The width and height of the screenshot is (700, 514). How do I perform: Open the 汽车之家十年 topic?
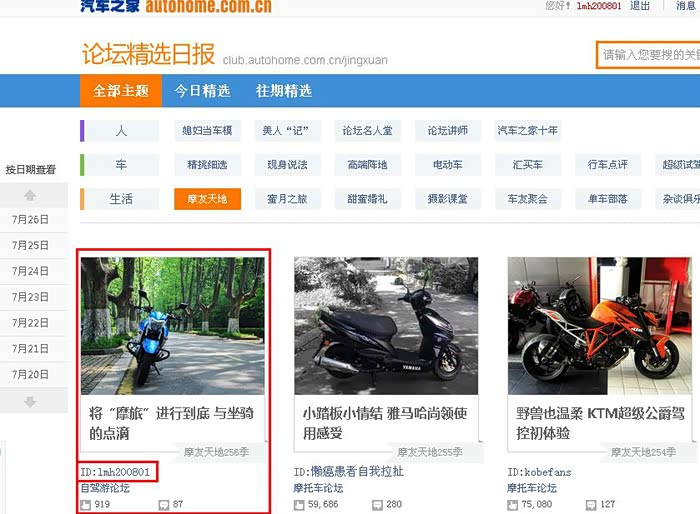pyautogui.click(x=528, y=131)
